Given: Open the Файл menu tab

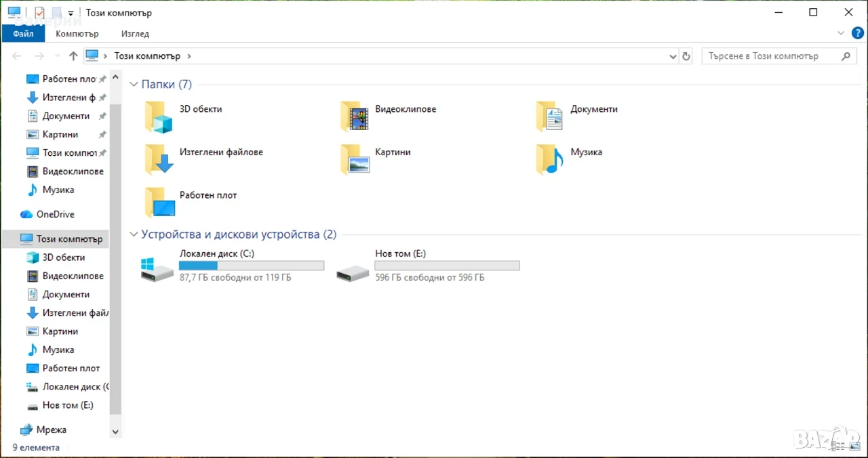Looking at the screenshot, I should tap(23, 33).
